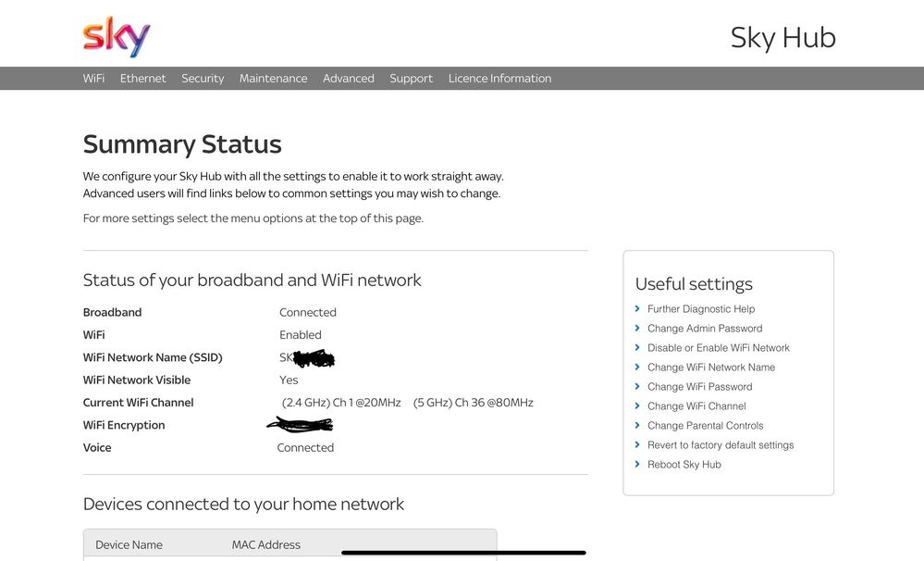
Task: Click the Change WiFi Network Name link
Action: tap(711, 368)
